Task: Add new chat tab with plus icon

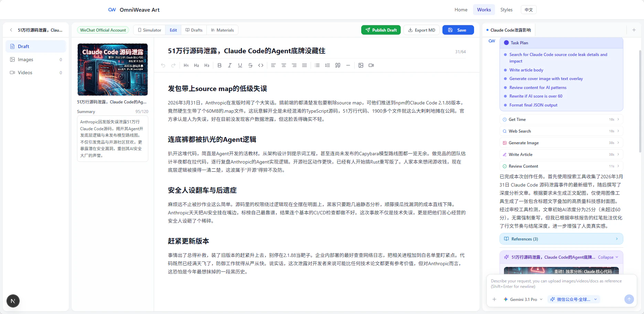Action: click(634, 30)
